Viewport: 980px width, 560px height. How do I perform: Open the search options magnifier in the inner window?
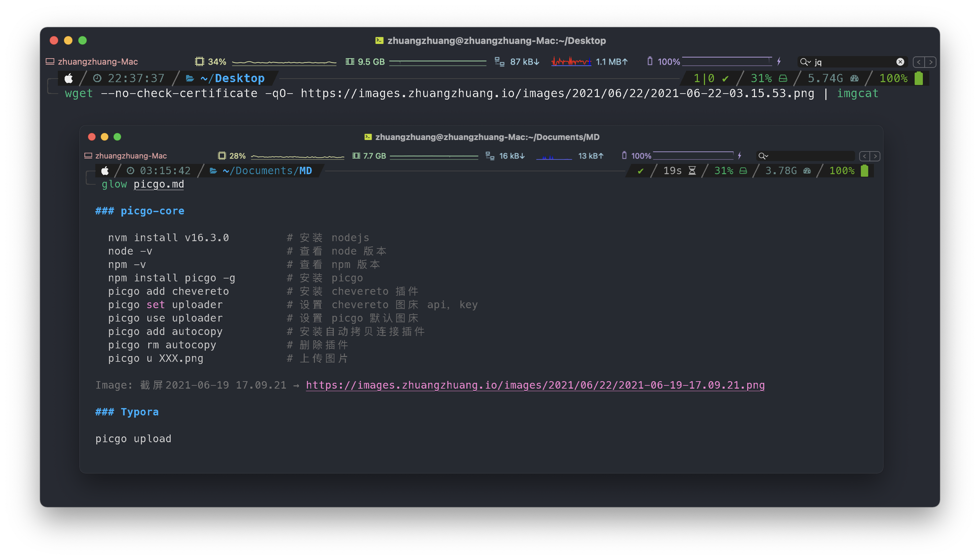pyautogui.click(x=763, y=156)
